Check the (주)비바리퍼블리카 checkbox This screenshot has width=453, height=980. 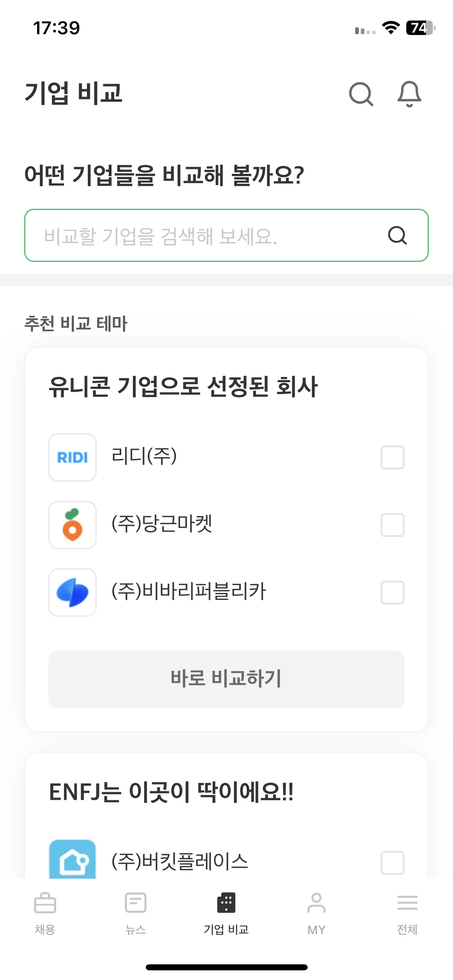(393, 593)
